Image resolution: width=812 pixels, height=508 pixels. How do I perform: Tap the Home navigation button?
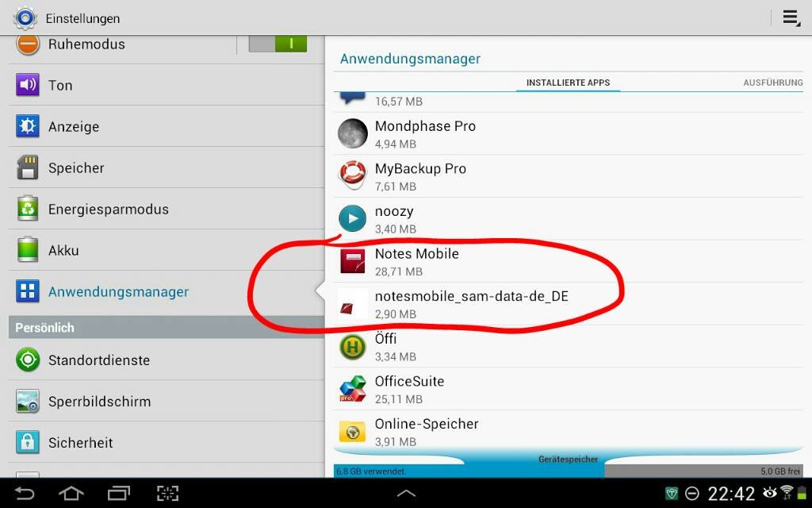point(71,493)
